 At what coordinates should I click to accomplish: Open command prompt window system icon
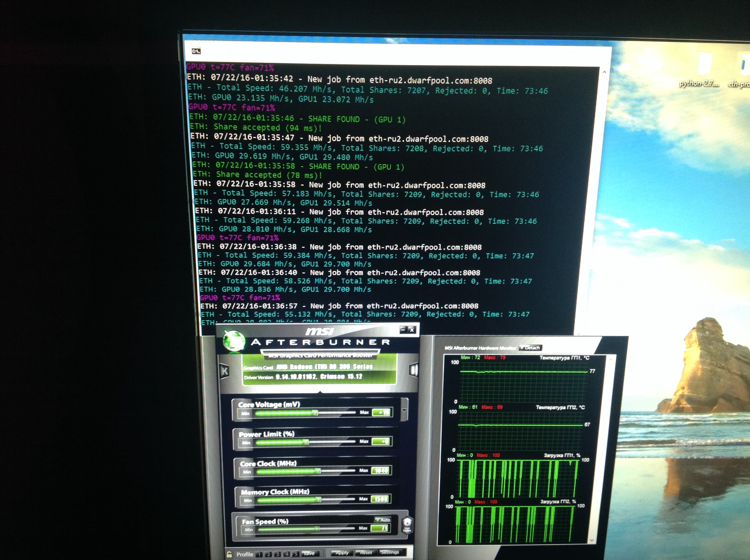[x=196, y=51]
